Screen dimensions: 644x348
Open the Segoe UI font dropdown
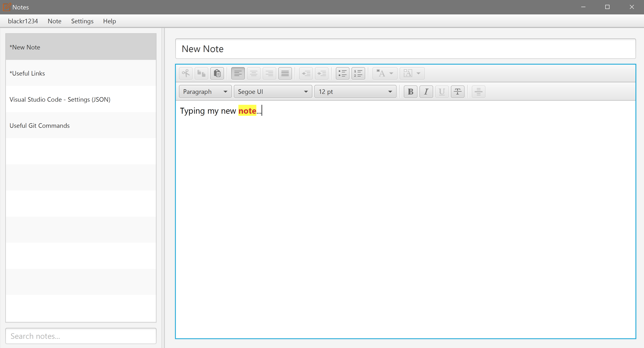tap(273, 92)
